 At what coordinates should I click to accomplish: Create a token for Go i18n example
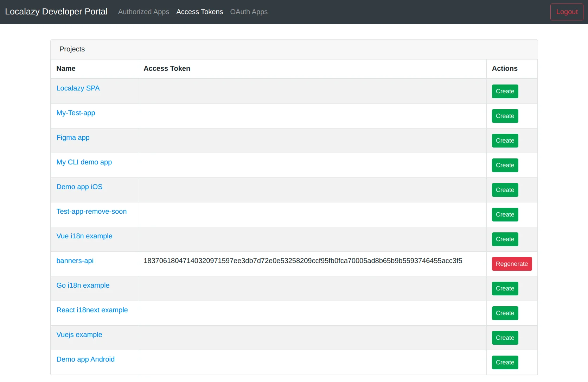pyautogui.click(x=505, y=289)
